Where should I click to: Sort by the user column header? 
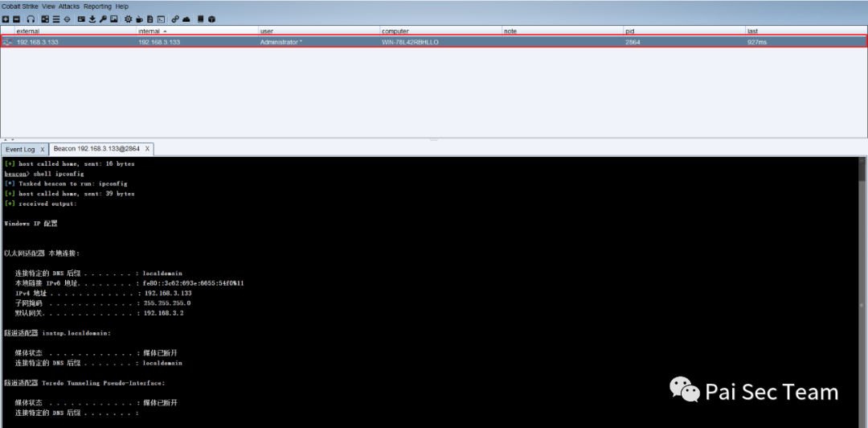(319, 31)
